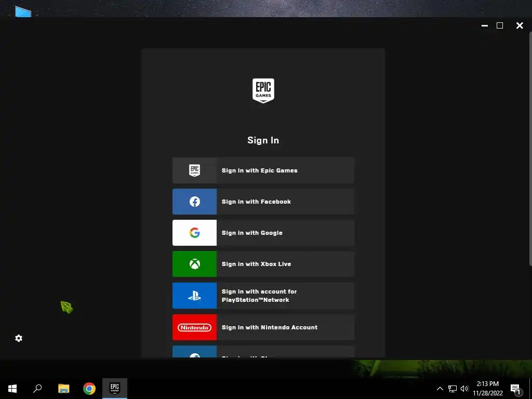
Task: Show hidden system tray icons
Action: click(440, 389)
